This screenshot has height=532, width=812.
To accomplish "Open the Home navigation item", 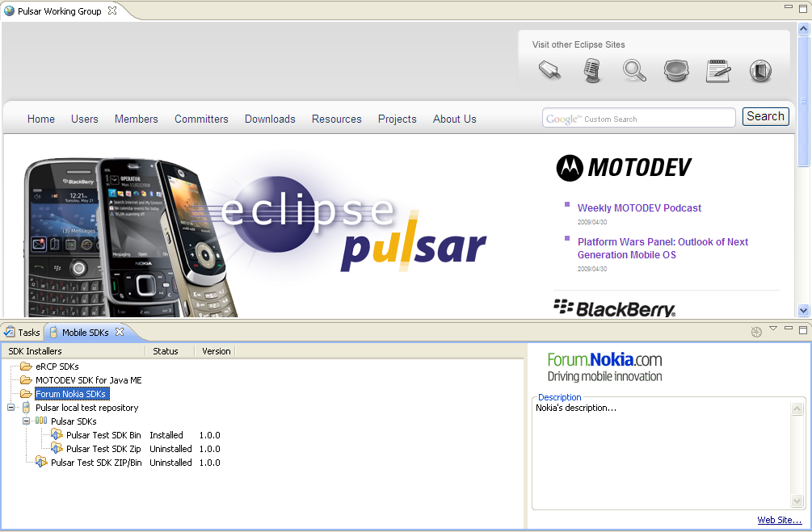I will (x=41, y=119).
